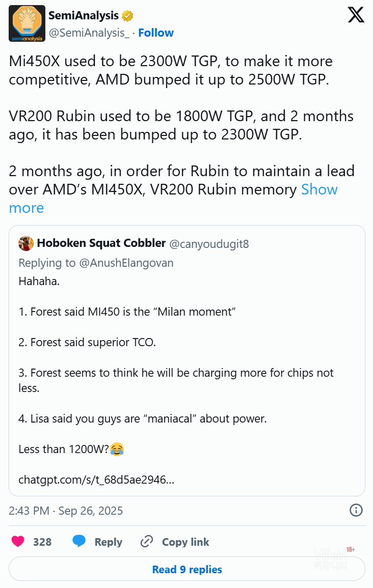Click the SemiAnalysis profile avatar
The height and width of the screenshot is (588, 373).
[x=25, y=24]
